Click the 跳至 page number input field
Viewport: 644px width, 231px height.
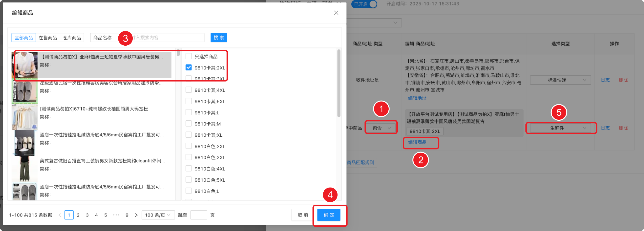click(x=199, y=215)
